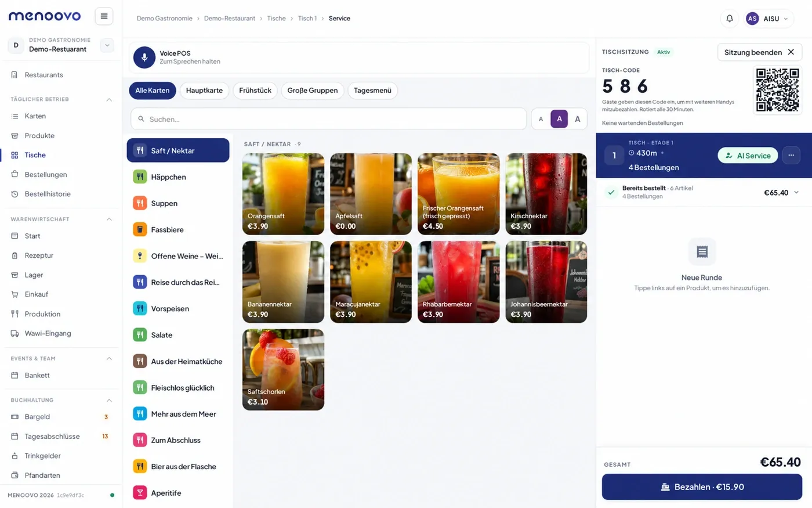Go to Tisch 1 breadcrumb link
Image resolution: width=812 pixels, height=508 pixels.
(307, 19)
